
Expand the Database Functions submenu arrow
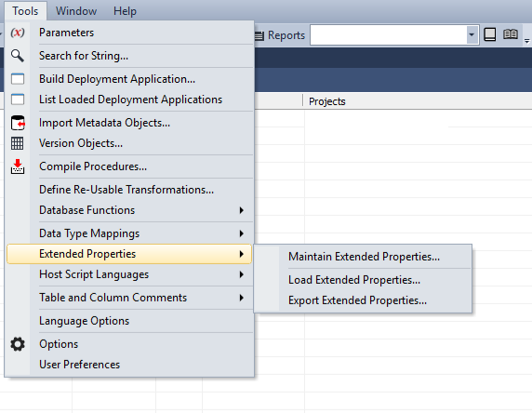point(241,210)
